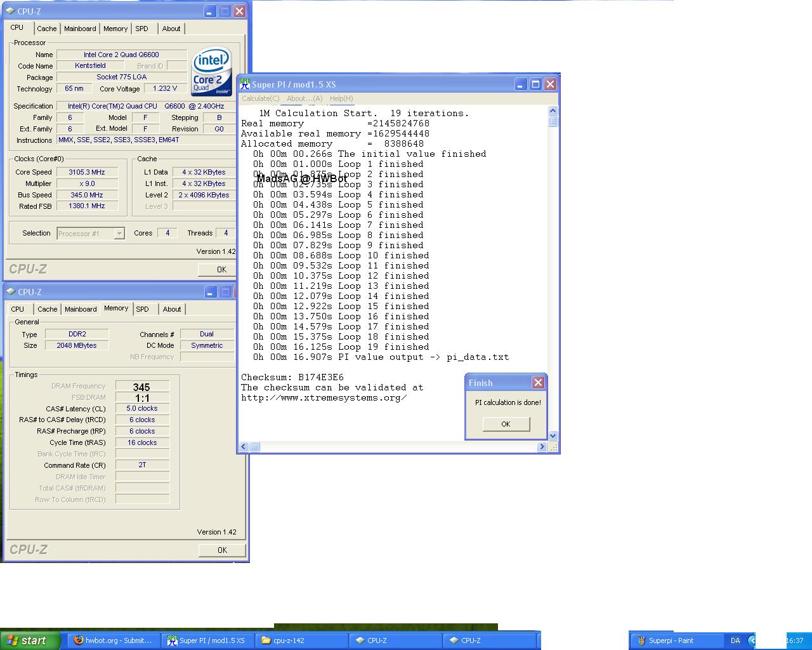
Task: Maximize the Super PI window
Action: [535, 84]
